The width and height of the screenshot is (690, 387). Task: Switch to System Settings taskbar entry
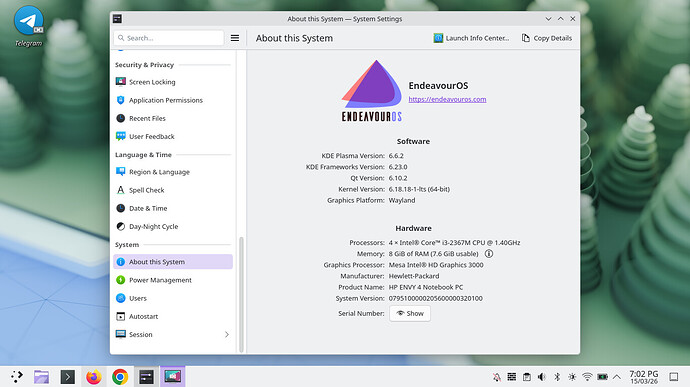146,377
